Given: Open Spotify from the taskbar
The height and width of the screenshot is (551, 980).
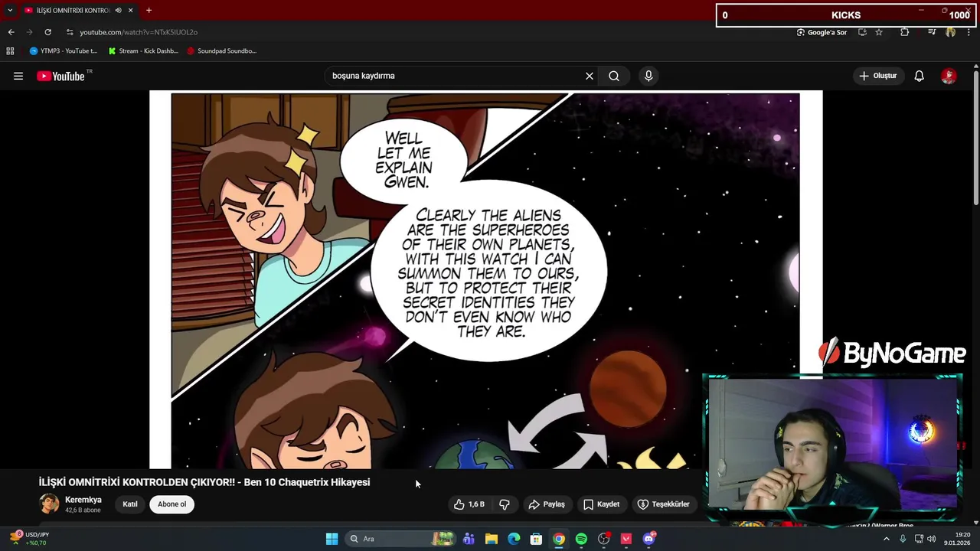Looking at the screenshot, I should click(x=581, y=539).
